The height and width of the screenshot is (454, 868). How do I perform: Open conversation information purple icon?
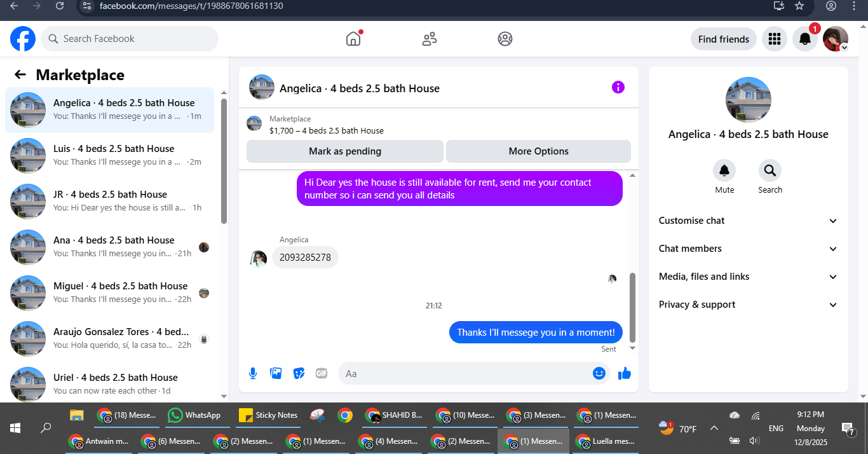coord(618,87)
